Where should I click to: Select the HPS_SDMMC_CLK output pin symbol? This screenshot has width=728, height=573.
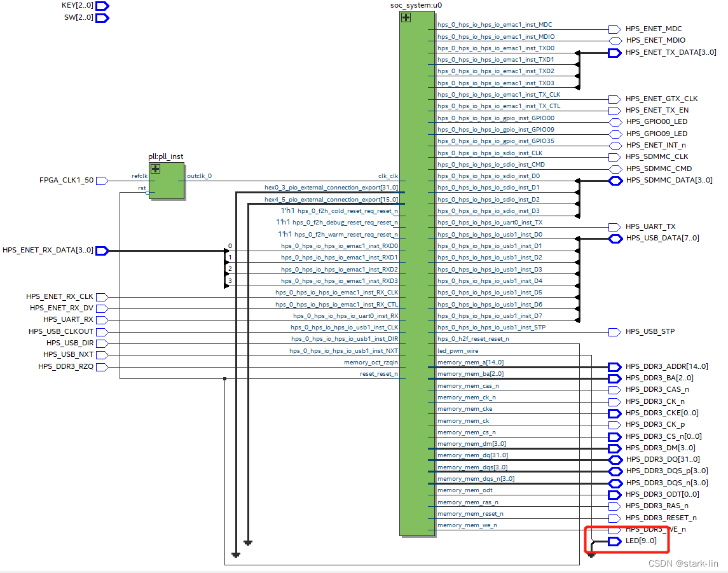(615, 158)
